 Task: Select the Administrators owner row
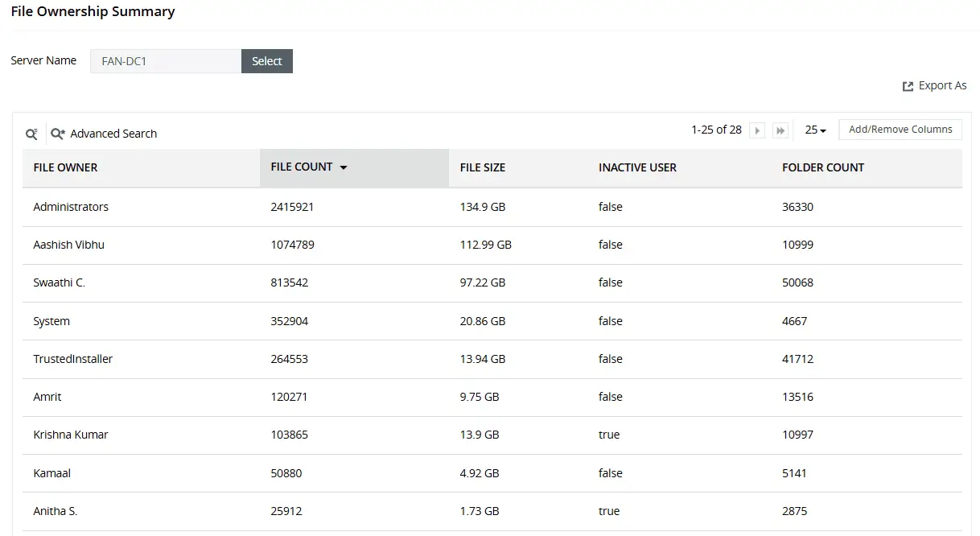tap(71, 207)
